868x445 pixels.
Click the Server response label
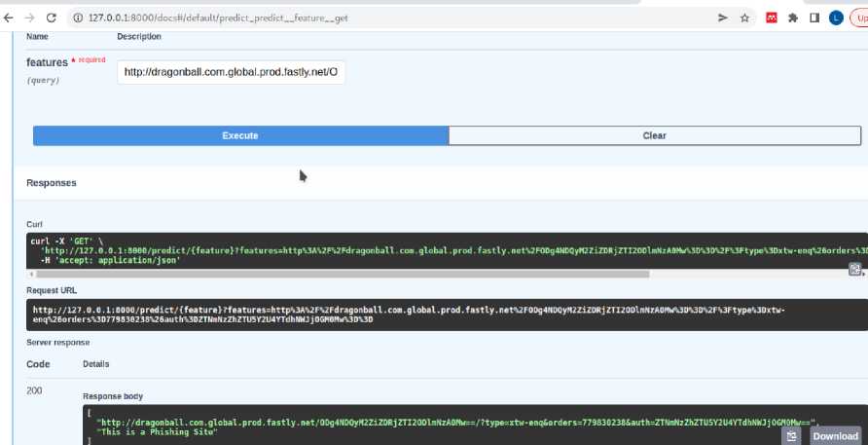[x=58, y=343]
